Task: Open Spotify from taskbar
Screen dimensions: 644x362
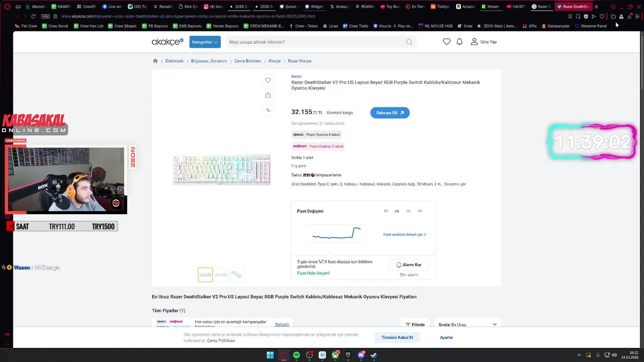Action: [296, 355]
